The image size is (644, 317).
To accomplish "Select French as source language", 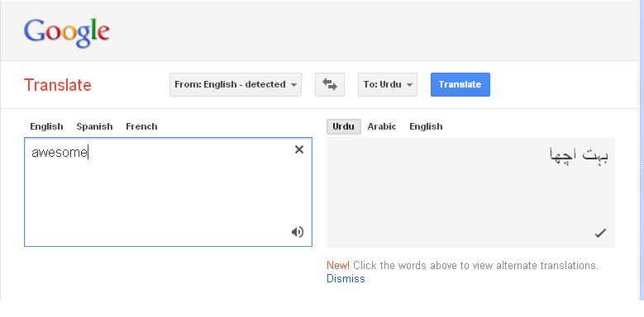I will point(141,126).
